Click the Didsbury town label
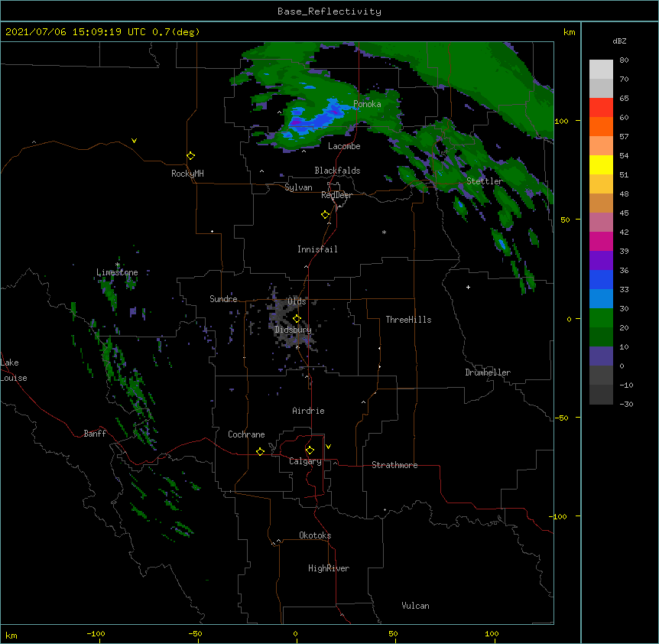The image size is (659, 644). (x=294, y=330)
